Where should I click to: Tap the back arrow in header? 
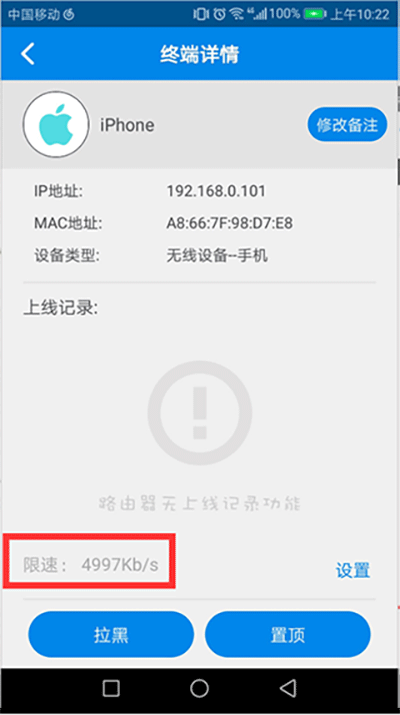coord(28,54)
